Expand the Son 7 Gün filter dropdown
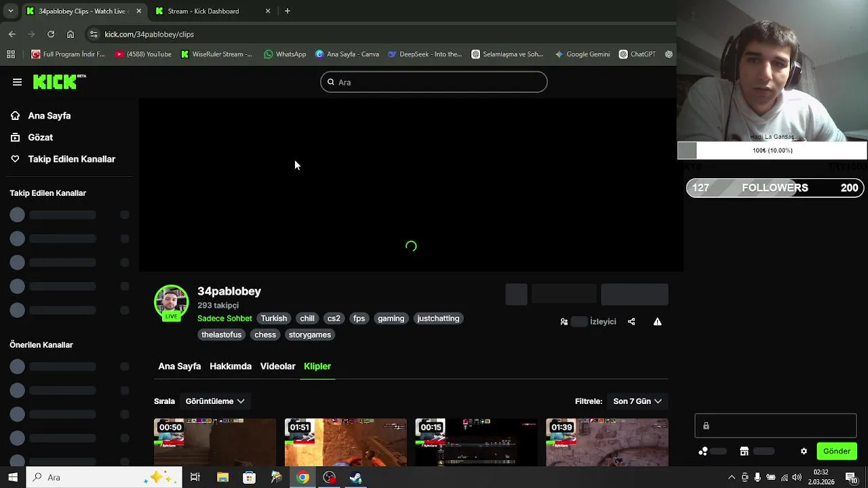This screenshot has width=868, height=488. click(x=637, y=401)
